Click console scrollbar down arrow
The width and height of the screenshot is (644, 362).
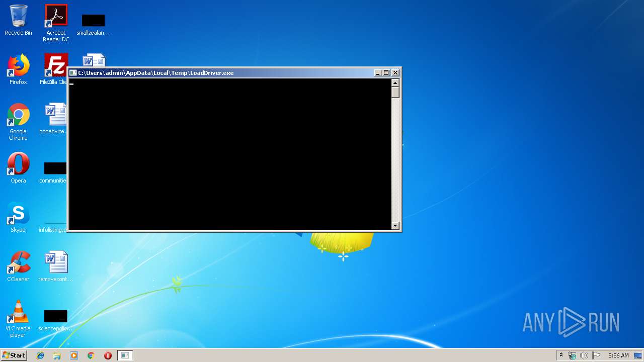click(395, 226)
